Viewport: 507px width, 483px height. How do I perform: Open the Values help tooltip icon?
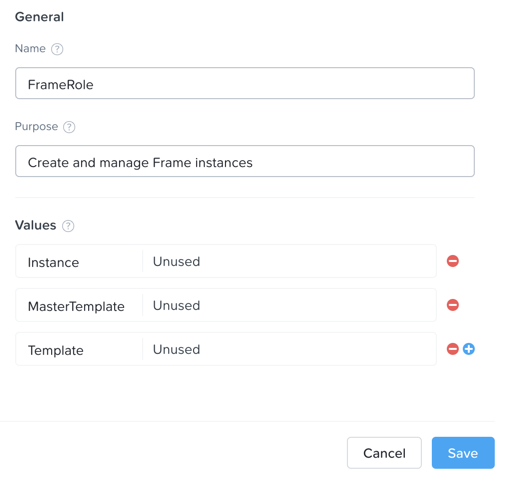tap(68, 226)
